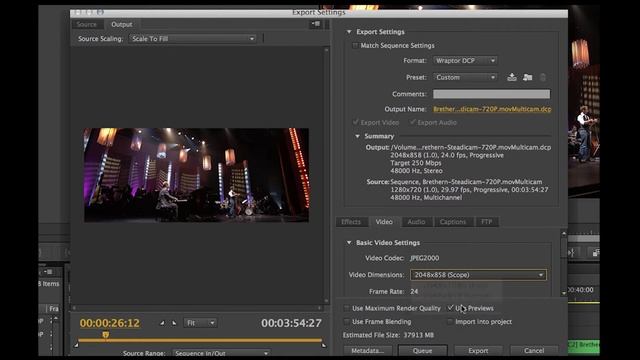This screenshot has height=360, width=640.
Task: Set Out point triangle button
Action: click(x=174, y=323)
